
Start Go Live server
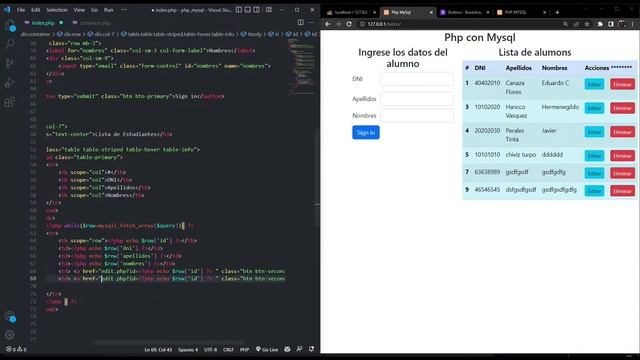pyautogui.click(x=267, y=349)
